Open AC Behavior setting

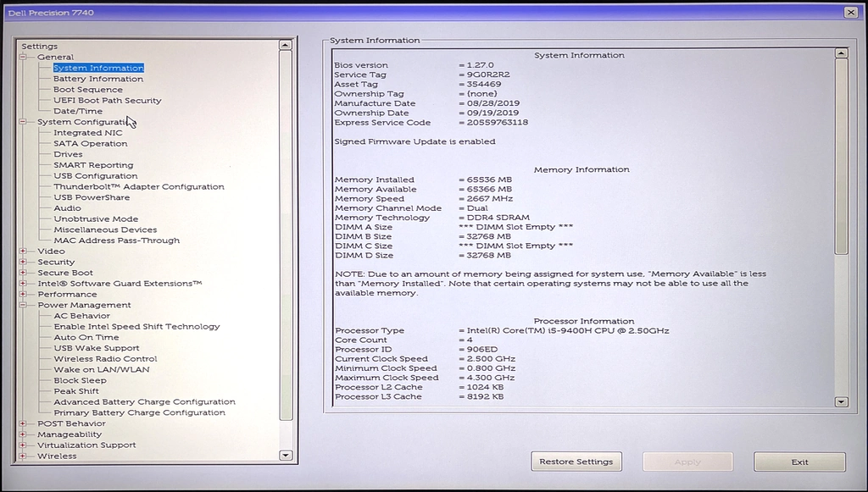81,316
